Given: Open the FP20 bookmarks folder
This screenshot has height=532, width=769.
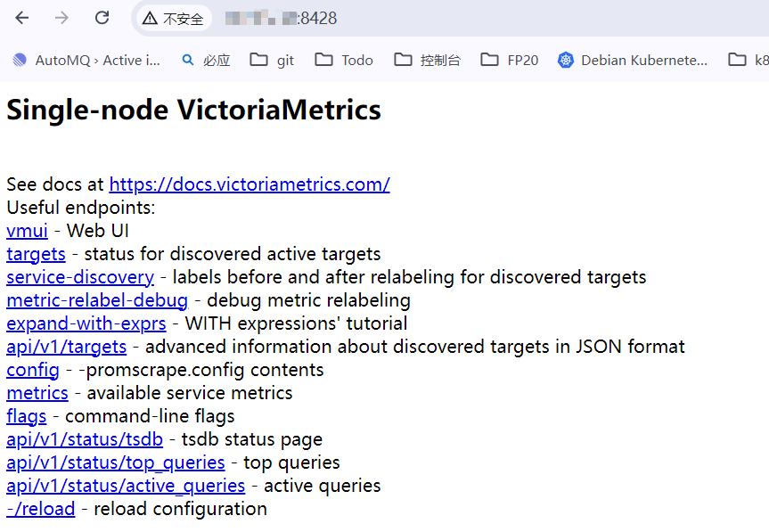Looking at the screenshot, I should (509, 60).
